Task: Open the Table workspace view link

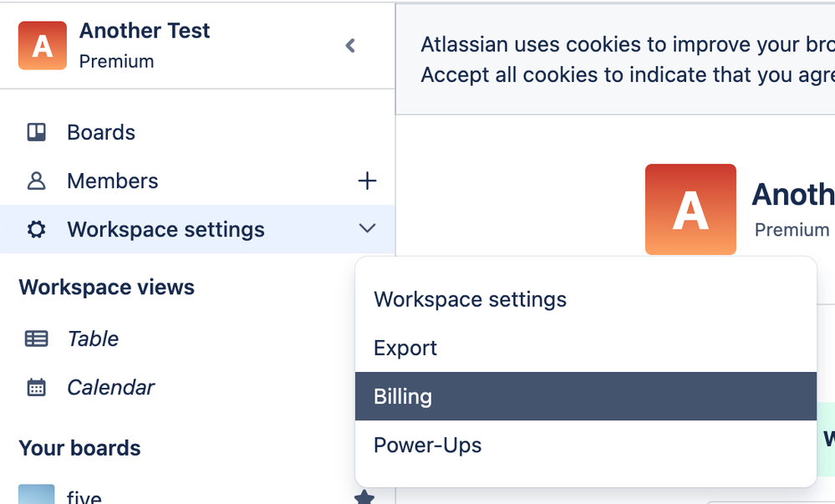Action: tap(93, 339)
